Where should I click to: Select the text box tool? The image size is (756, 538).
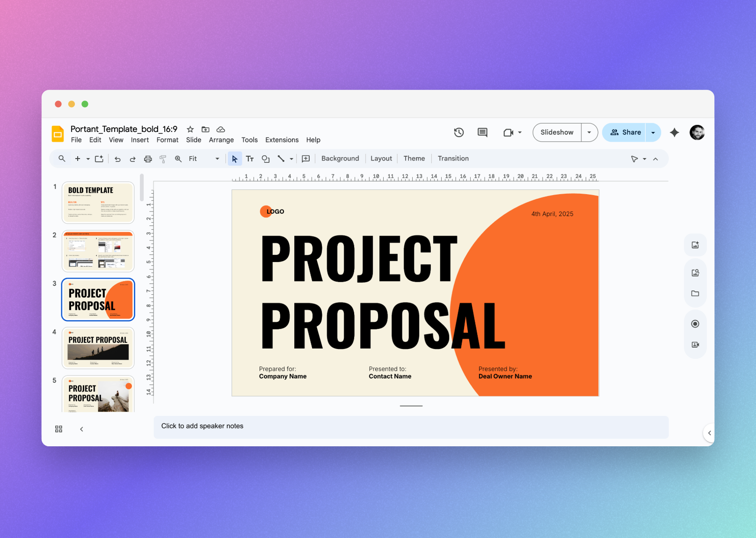[250, 159]
